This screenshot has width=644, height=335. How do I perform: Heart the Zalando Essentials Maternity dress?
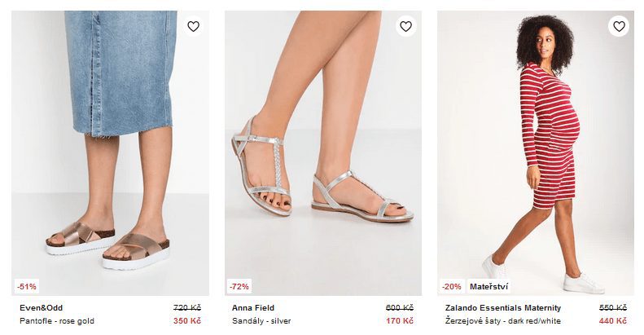(619, 27)
